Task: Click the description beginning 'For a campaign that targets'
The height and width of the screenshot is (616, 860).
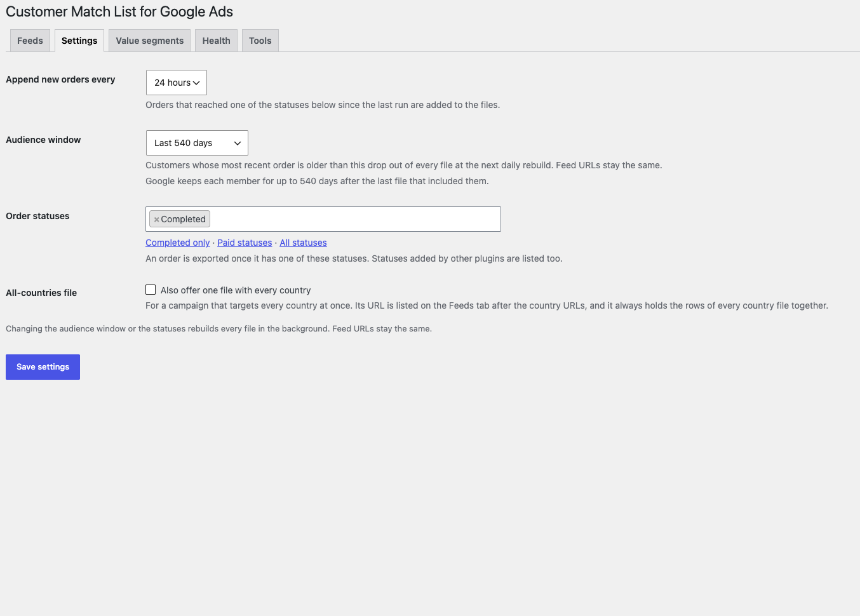Action: point(487,305)
